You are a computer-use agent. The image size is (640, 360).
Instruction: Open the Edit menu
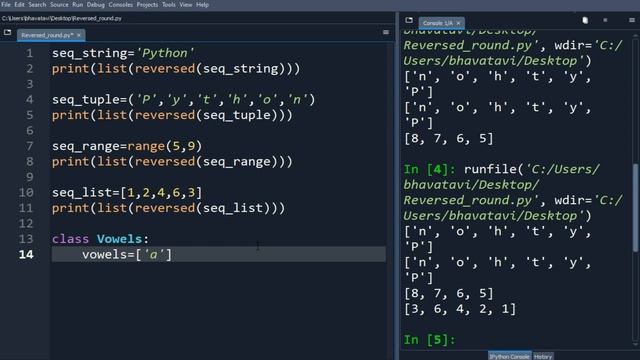(x=19, y=5)
